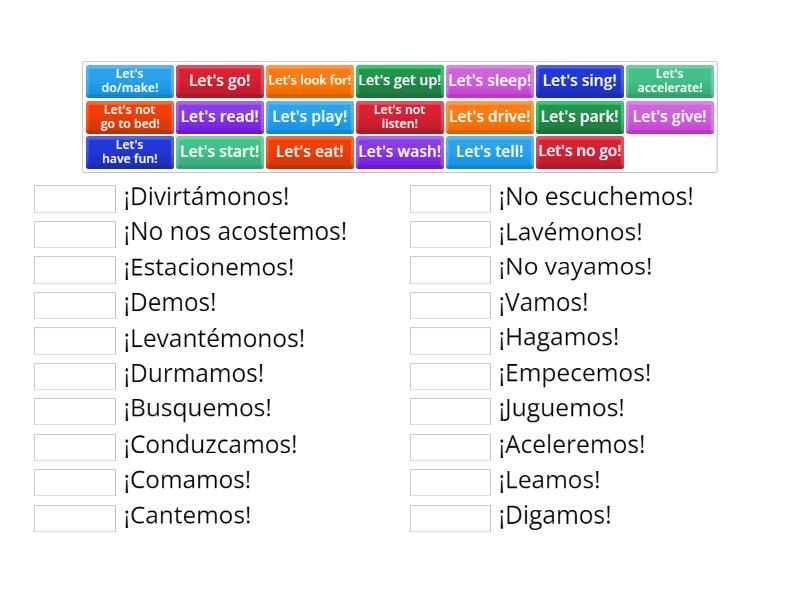Select the "Let's give!" pink tile

point(670,117)
